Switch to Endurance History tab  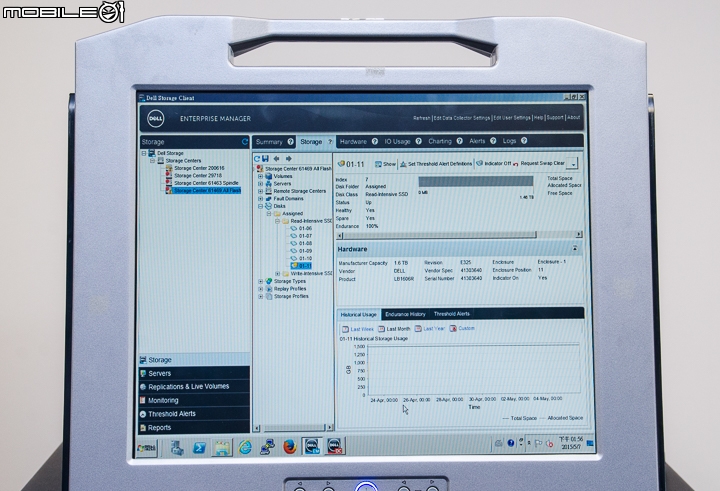pyautogui.click(x=405, y=314)
